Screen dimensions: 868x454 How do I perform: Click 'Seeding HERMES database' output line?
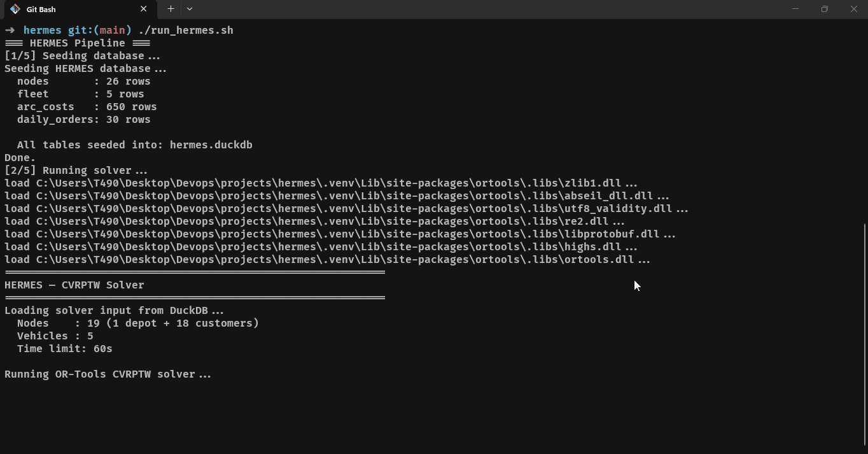[85, 69]
